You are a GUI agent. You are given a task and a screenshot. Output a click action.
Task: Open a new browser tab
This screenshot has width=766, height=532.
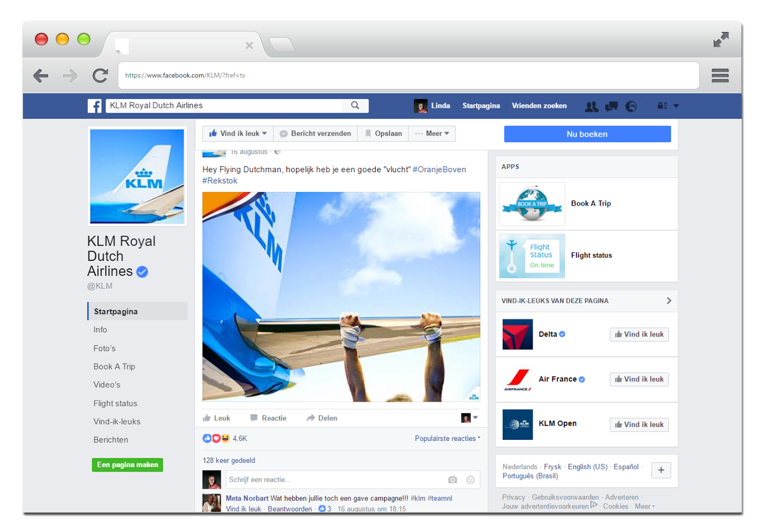282,44
